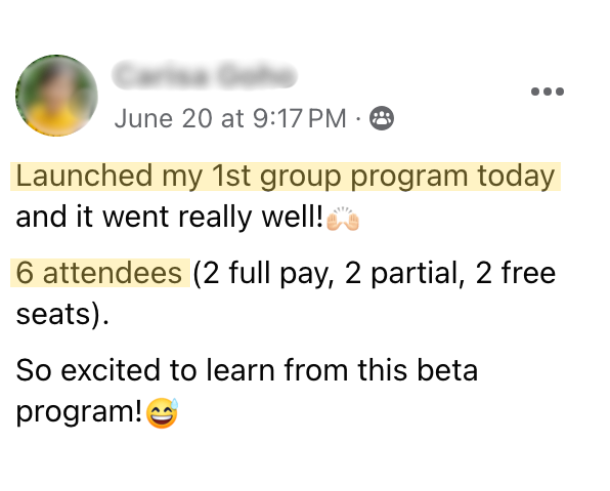Click the blurred author name

pos(202,76)
